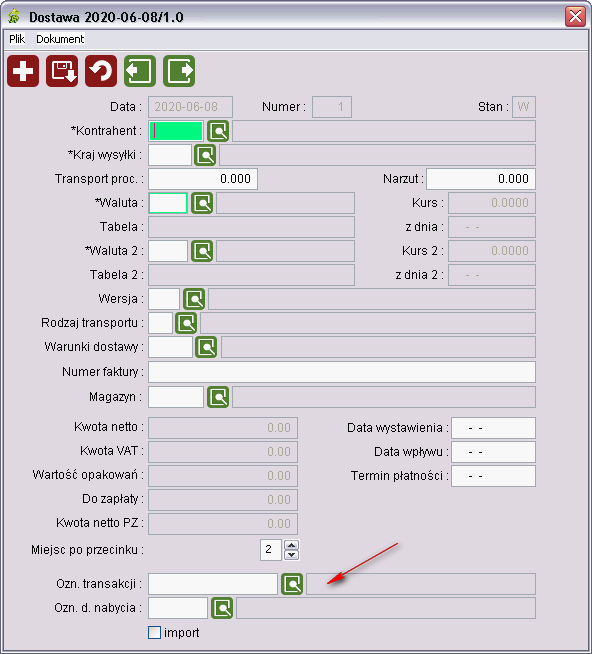This screenshot has width=592, height=654.
Task: Decrease Miejsc po przecinku with down arrow
Action: click(291, 555)
